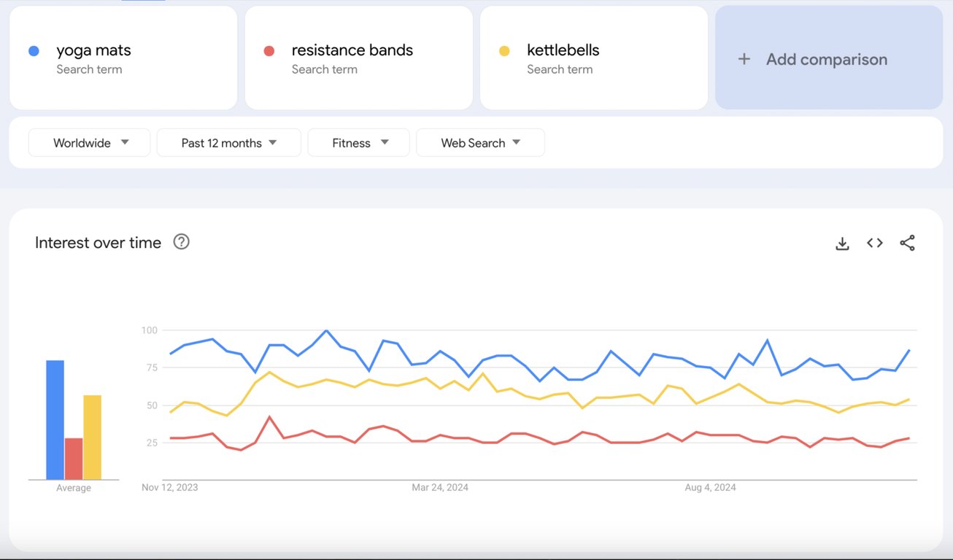Click the plus icon on Add comparison
This screenshot has height=560, width=953.
coord(744,58)
